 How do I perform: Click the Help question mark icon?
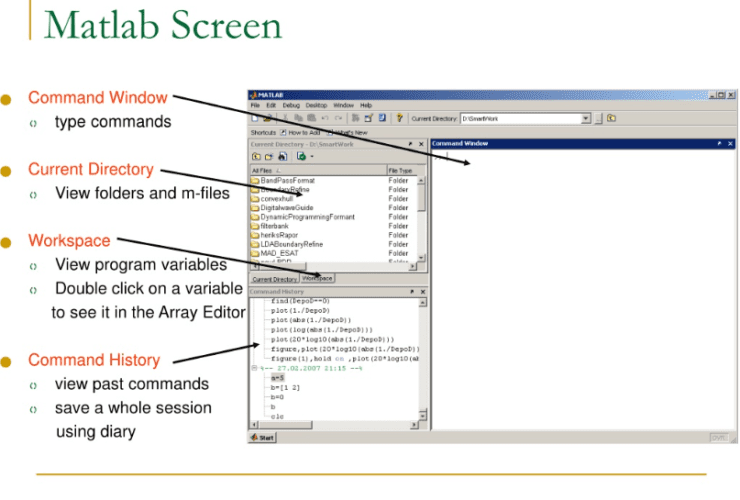pos(399,118)
